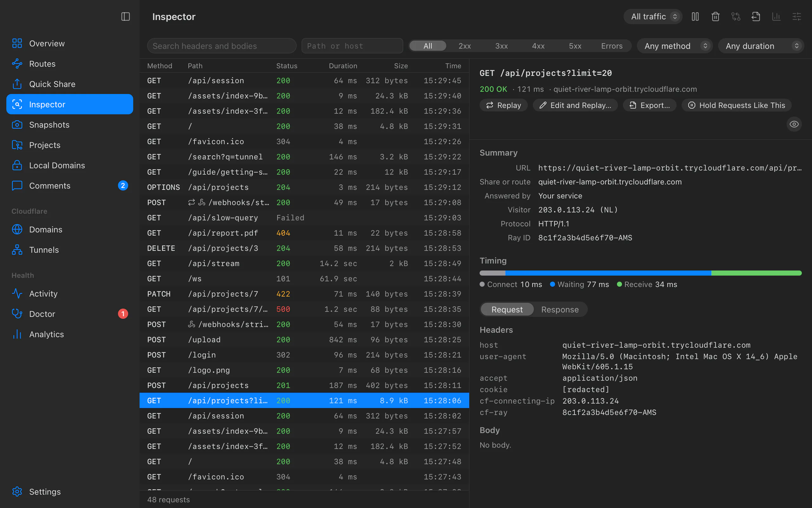Focus the Path or host field
The image size is (812, 508).
click(x=352, y=46)
